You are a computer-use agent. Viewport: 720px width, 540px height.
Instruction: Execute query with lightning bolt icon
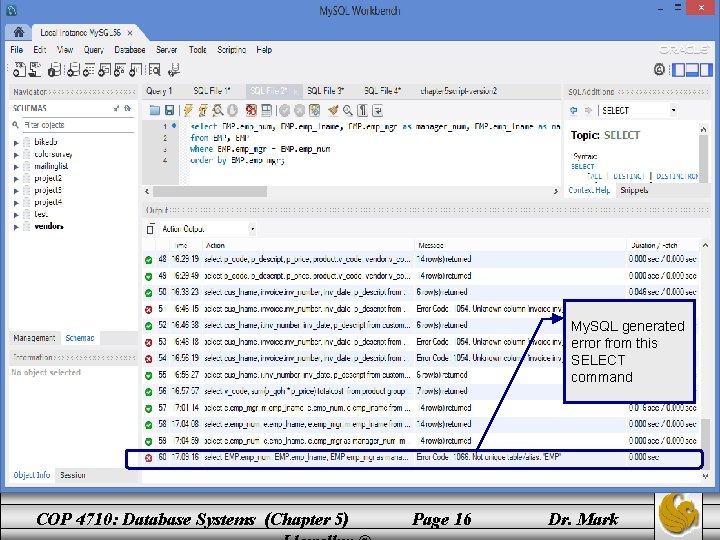[188, 110]
